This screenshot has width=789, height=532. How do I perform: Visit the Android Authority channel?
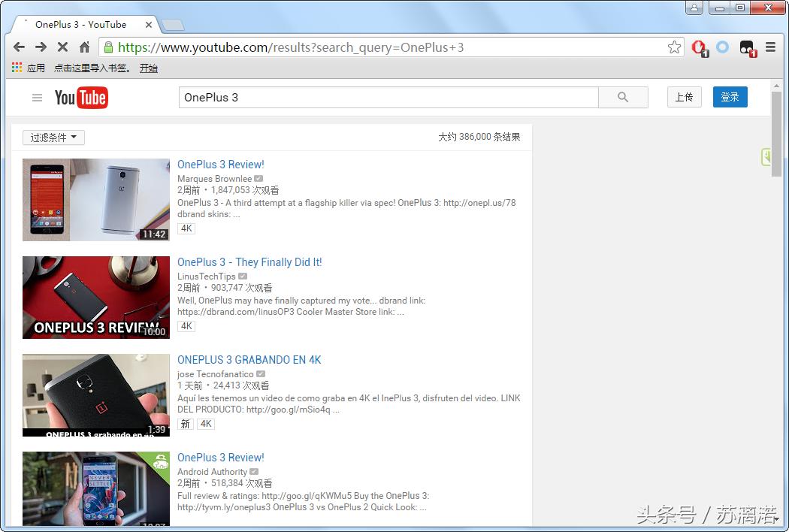[212, 472]
